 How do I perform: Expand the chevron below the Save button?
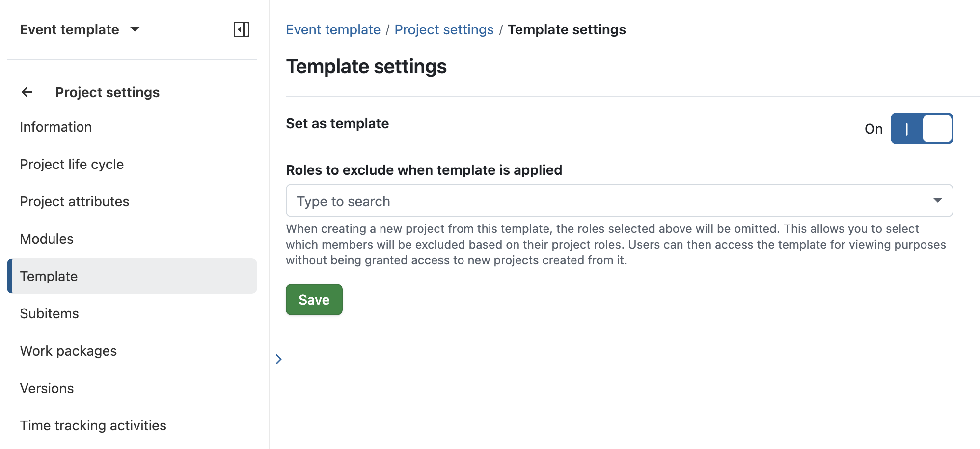pyautogui.click(x=278, y=359)
